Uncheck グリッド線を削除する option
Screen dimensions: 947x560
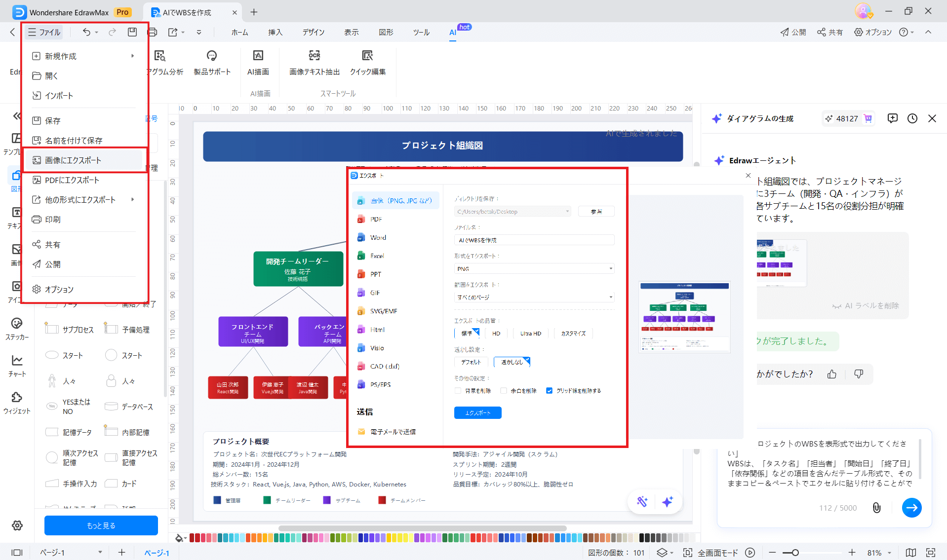[x=549, y=390]
